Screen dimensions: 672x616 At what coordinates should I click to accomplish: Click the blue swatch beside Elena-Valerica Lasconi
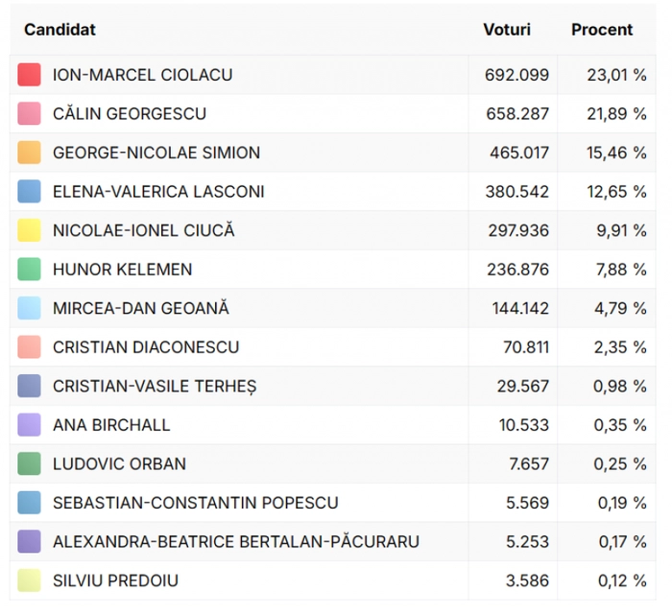[x=30, y=192]
